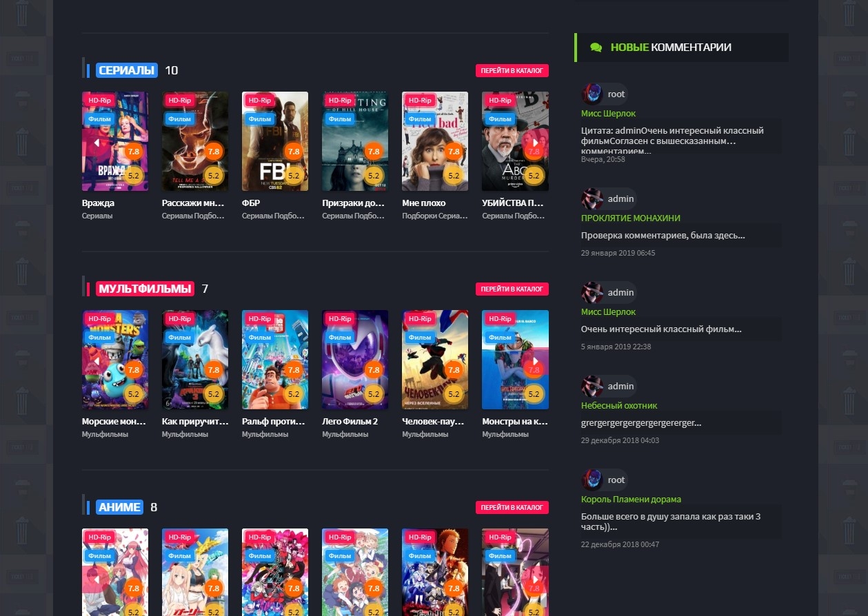Select the Мультфильмы section heading
868x616 pixels.
pyautogui.click(x=145, y=289)
